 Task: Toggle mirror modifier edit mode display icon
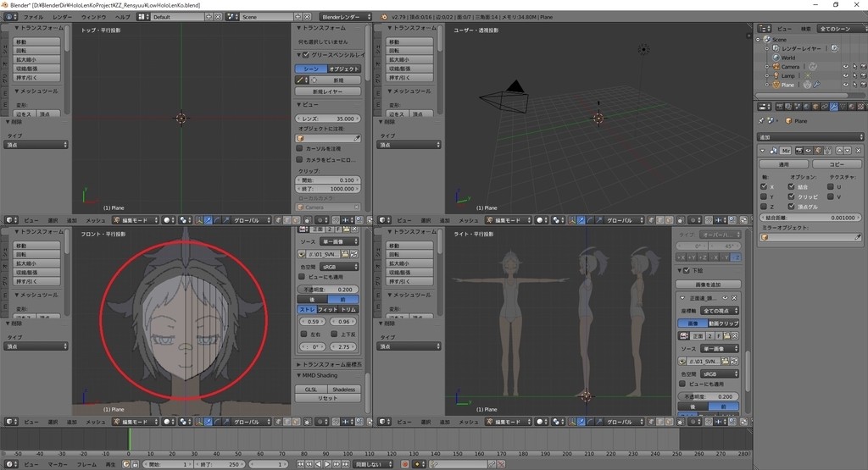818,151
